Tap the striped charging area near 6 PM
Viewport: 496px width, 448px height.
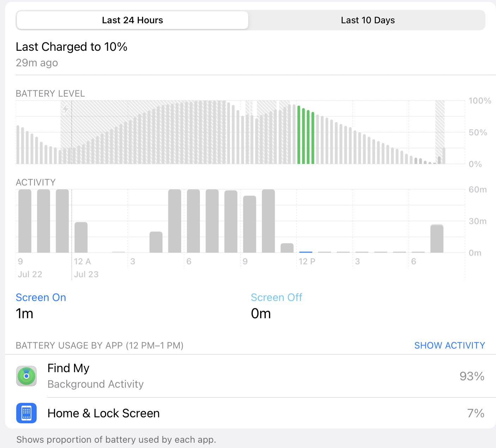(440, 127)
